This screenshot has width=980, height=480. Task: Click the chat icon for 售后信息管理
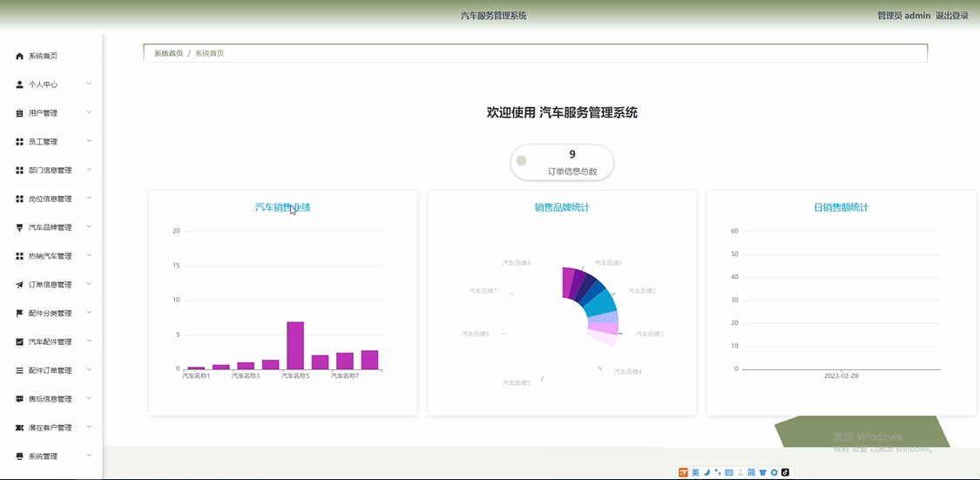click(19, 399)
